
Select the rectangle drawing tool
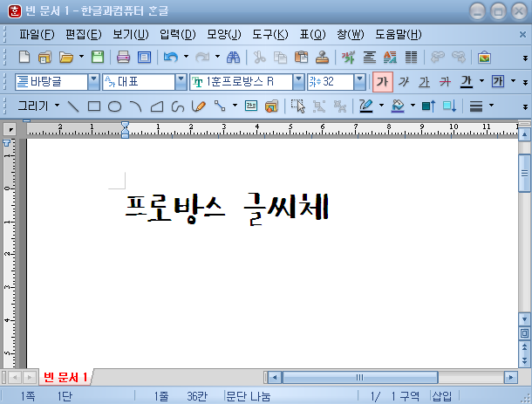[94, 106]
